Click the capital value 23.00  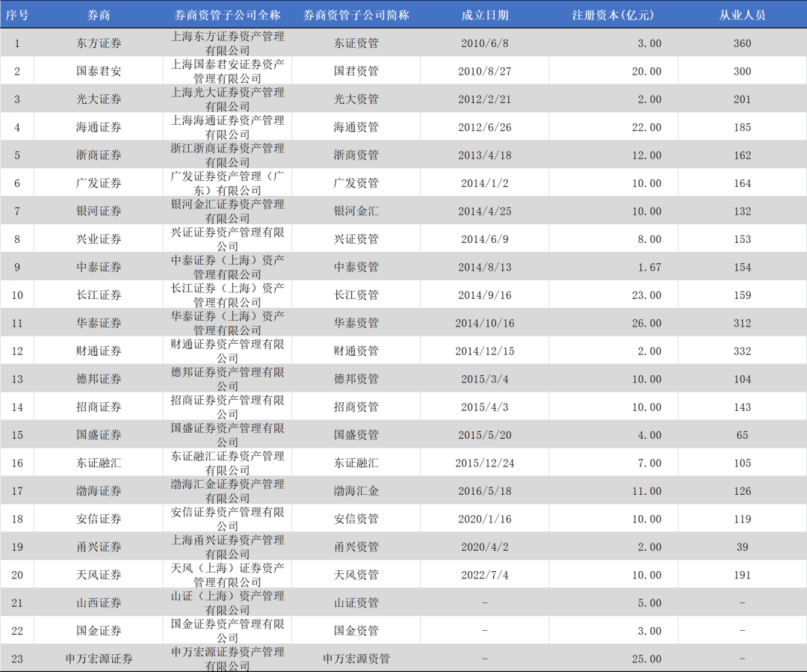(647, 295)
